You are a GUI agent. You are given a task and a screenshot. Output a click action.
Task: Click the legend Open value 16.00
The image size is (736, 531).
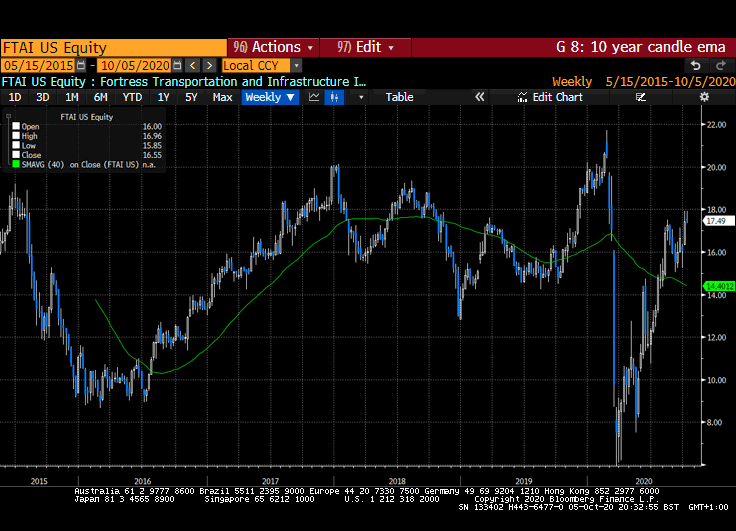click(x=152, y=127)
